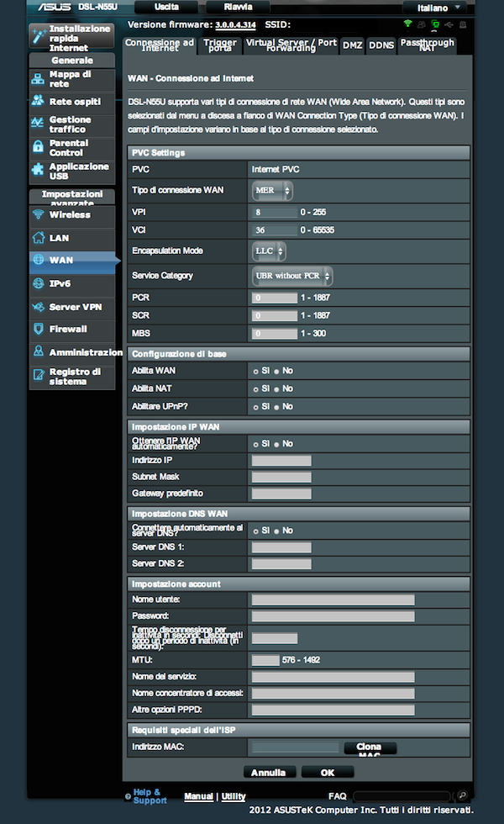Click the printer status icon at top right
This screenshot has width=504, height=824.
tap(463, 24)
